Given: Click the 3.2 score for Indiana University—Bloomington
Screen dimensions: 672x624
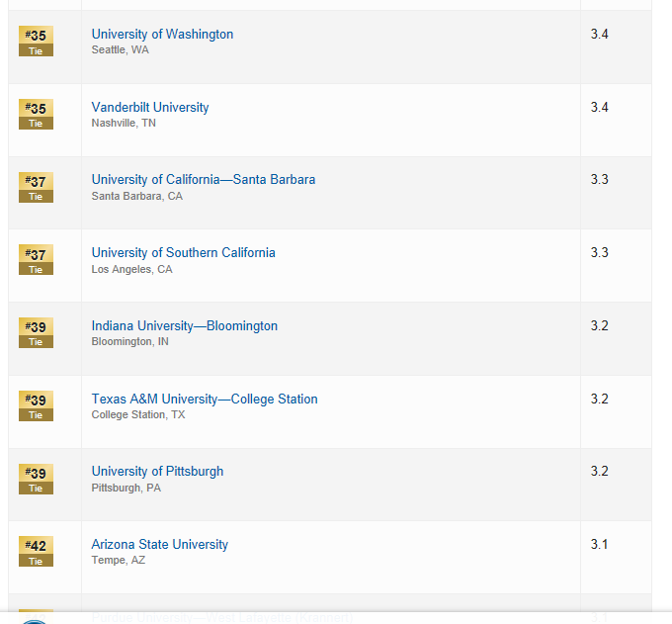Looking at the screenshot, I should [x=599, y=325].
